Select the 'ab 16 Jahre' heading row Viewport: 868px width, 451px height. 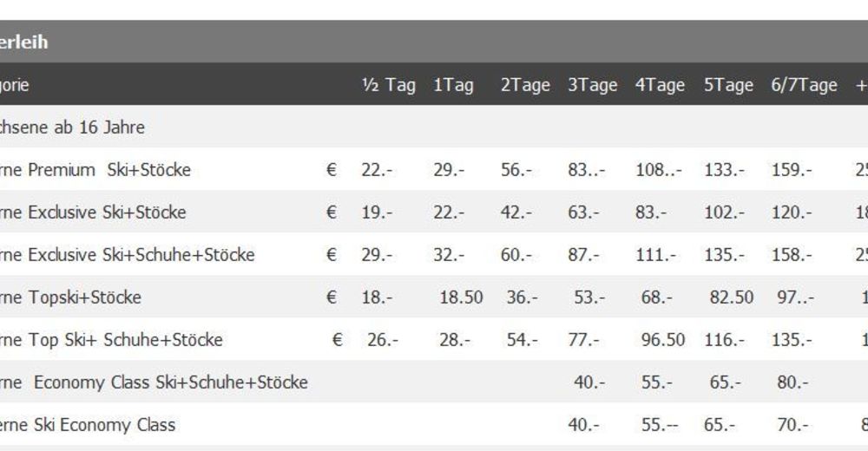[x=434, y=127]
